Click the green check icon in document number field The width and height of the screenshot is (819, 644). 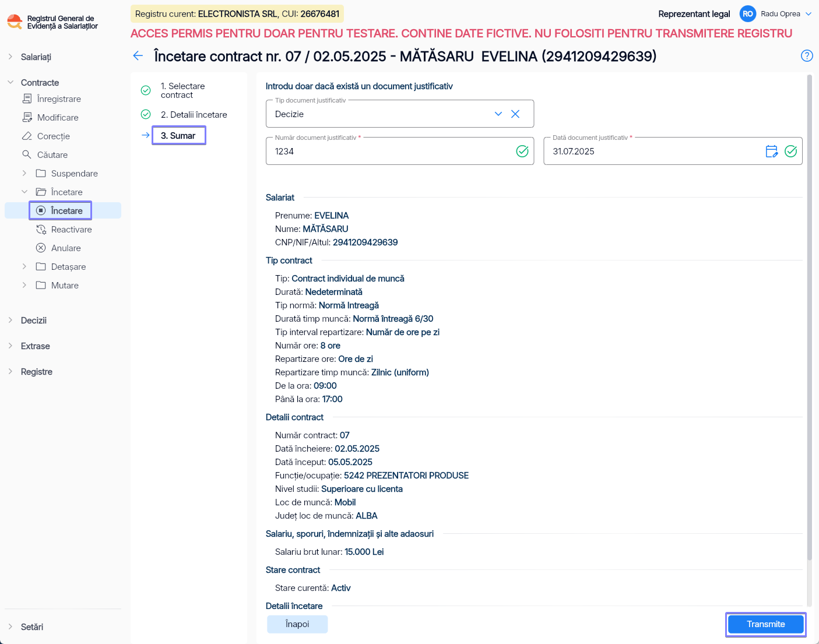pos(522,152)
